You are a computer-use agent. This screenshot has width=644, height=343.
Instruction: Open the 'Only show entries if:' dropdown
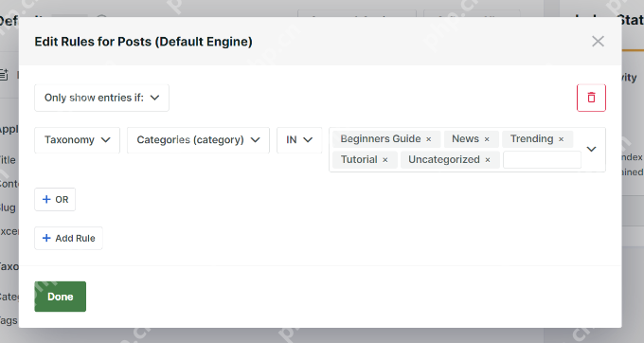(x=102, y=98)
